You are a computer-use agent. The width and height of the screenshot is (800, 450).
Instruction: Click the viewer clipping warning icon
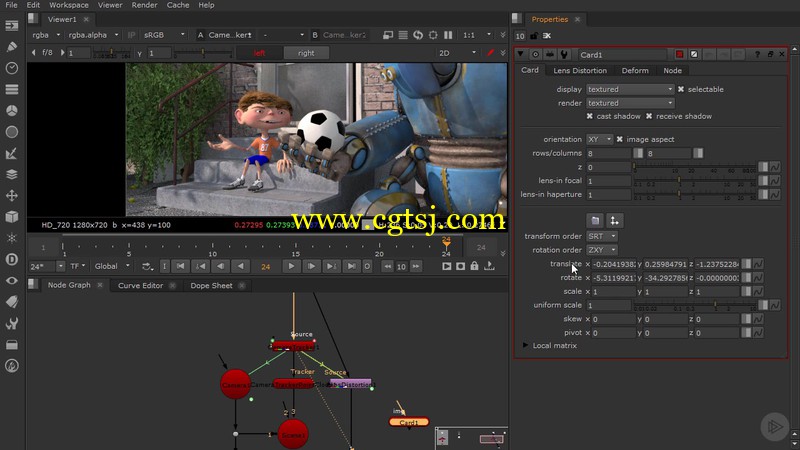388,35
